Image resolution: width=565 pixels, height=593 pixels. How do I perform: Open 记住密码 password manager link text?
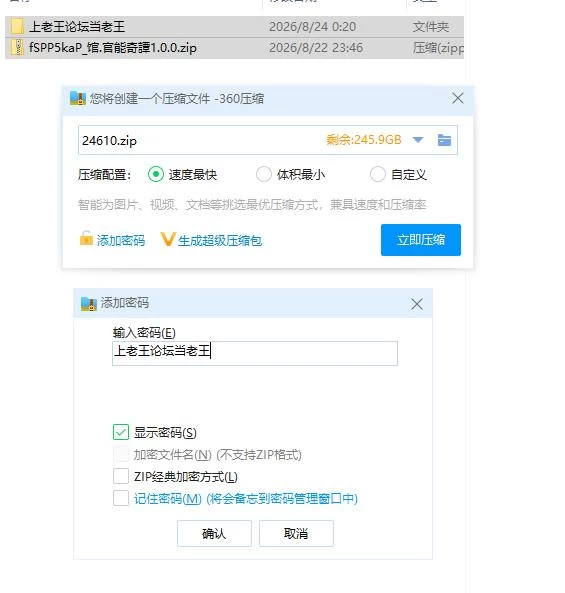(245, 498)
